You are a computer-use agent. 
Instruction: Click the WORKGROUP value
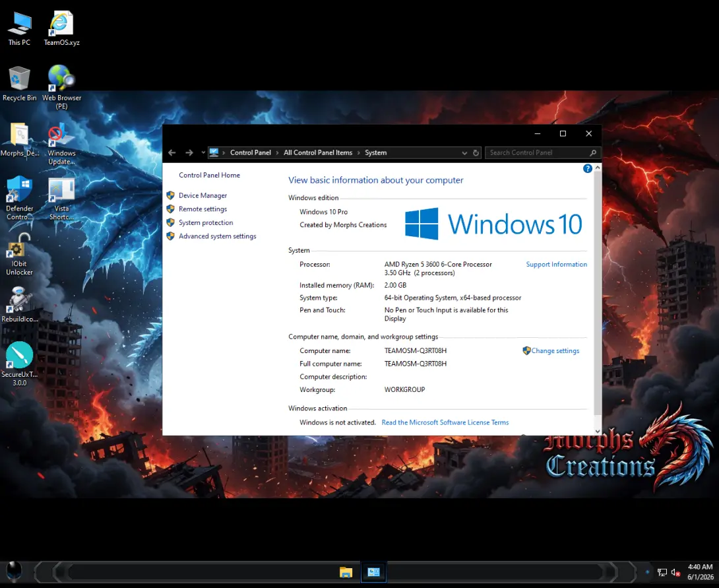coord(404,389)
